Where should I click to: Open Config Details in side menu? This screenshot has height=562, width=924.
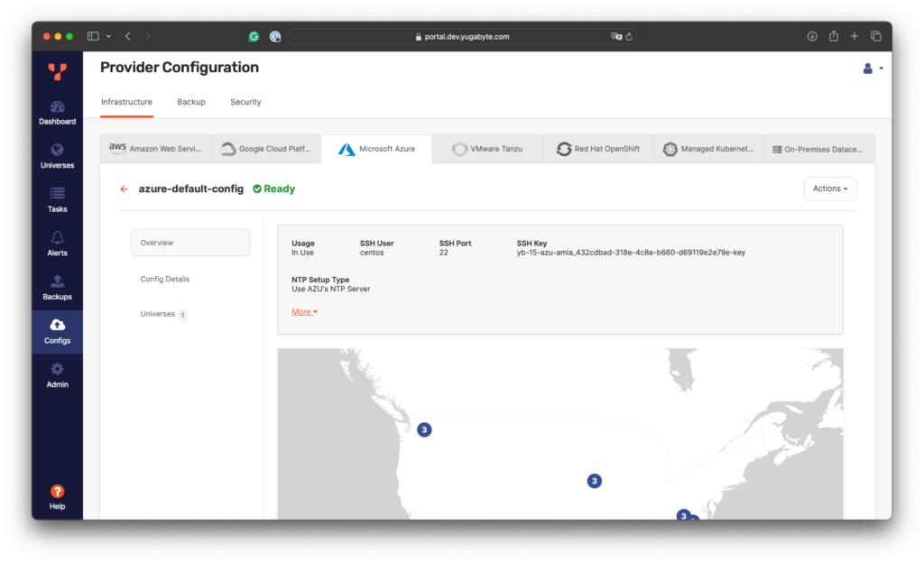pos(165,279)
